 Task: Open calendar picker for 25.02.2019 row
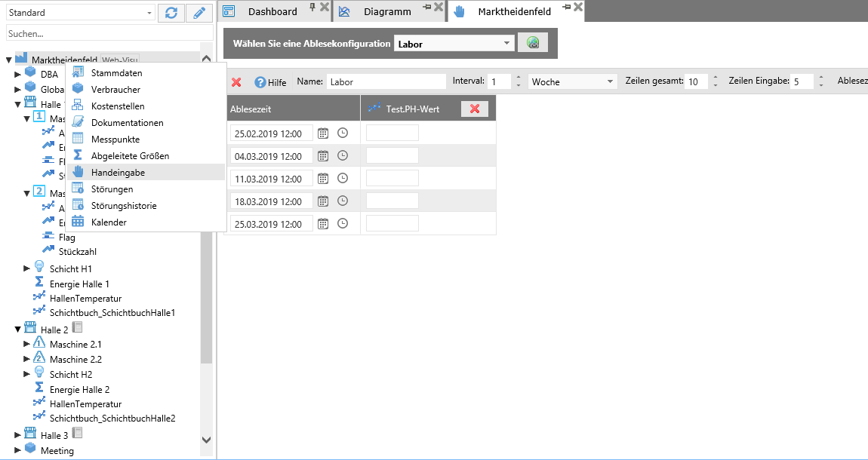pyautogui.click(x=323, y=133)
